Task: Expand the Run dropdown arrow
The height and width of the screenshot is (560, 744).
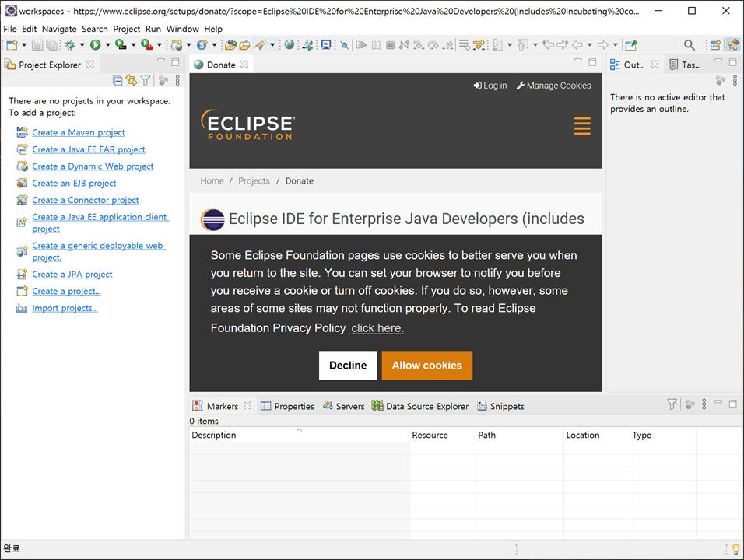Action: [107, 45]
